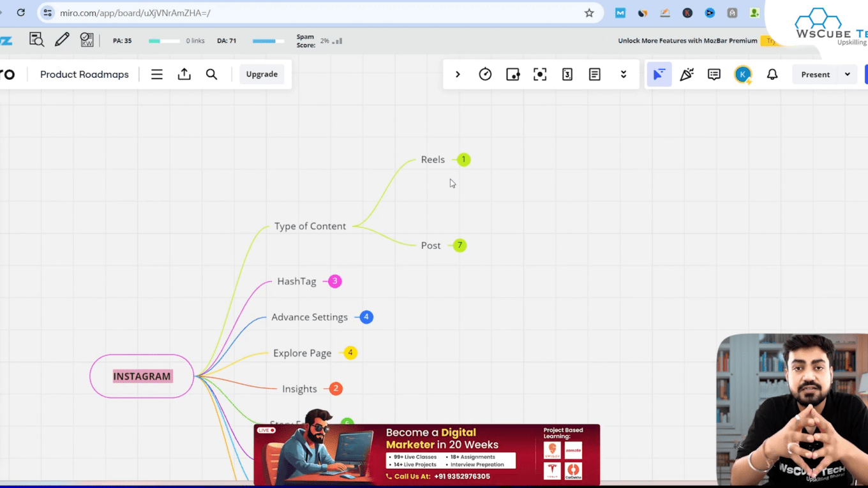Click the Product Roadmaps board title

pyautogui.click(x=84, y=75)
